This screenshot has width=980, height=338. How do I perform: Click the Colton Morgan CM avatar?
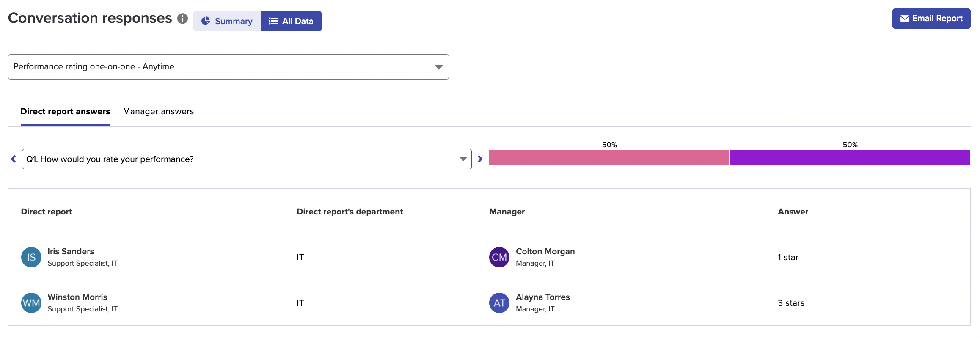point(499,257)
